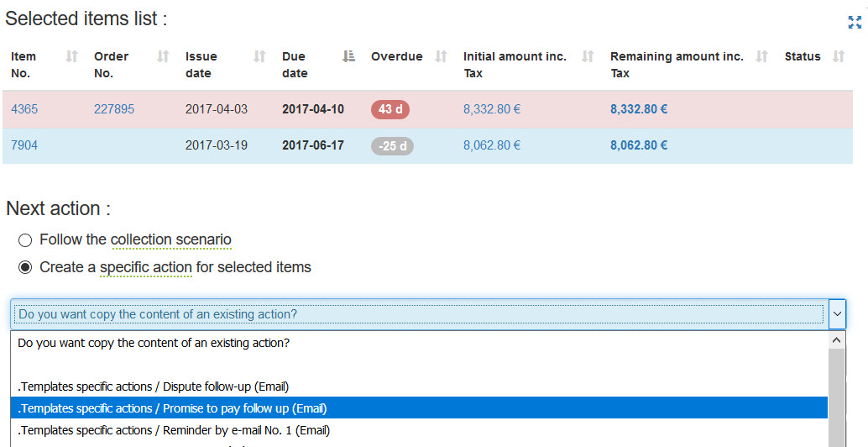868x447 pixels.
Task: Choose Promise to pay follow up template
Action: 172,408
